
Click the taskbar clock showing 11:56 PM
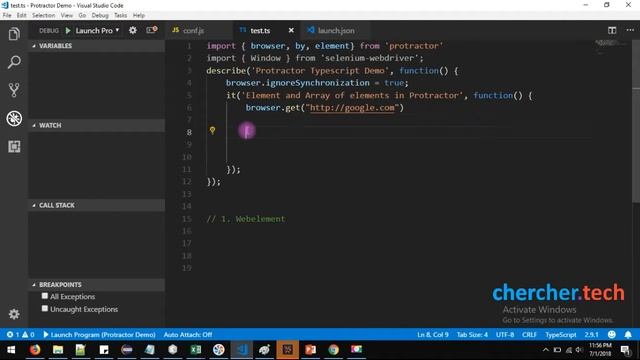point(600,349)
